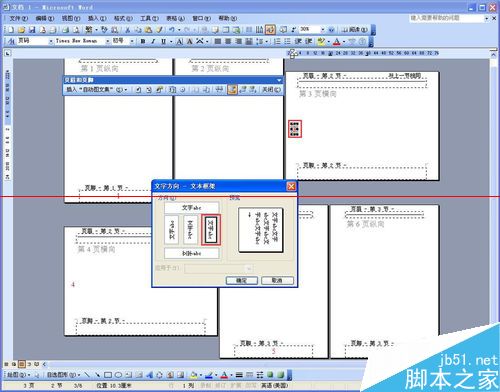Image resolution: width=500 pixels, height=392 pixels.
Task: Click the Shadow Style icon on the Drawing toolbar
Action: 270,375
